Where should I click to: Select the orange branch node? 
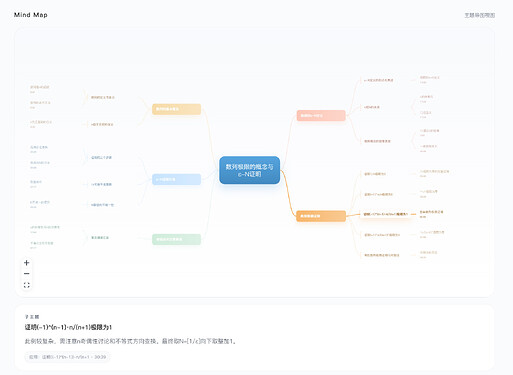(x=321, y=216)
